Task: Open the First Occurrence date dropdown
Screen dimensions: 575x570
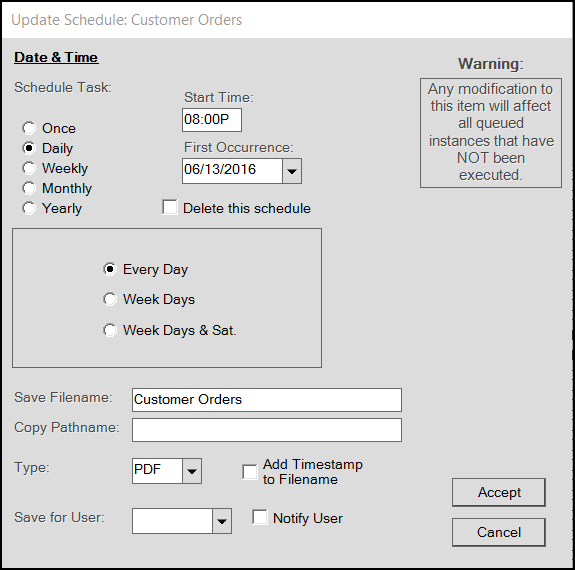Action: click(x=292, y=171)
